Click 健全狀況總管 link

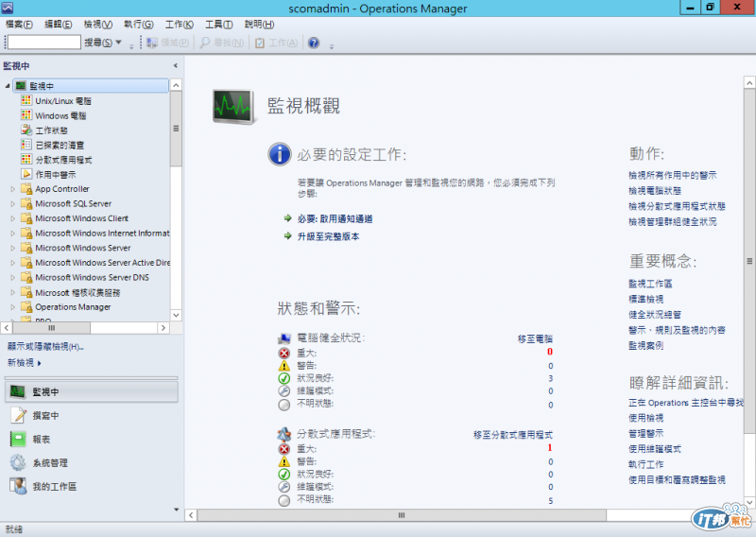655,315
